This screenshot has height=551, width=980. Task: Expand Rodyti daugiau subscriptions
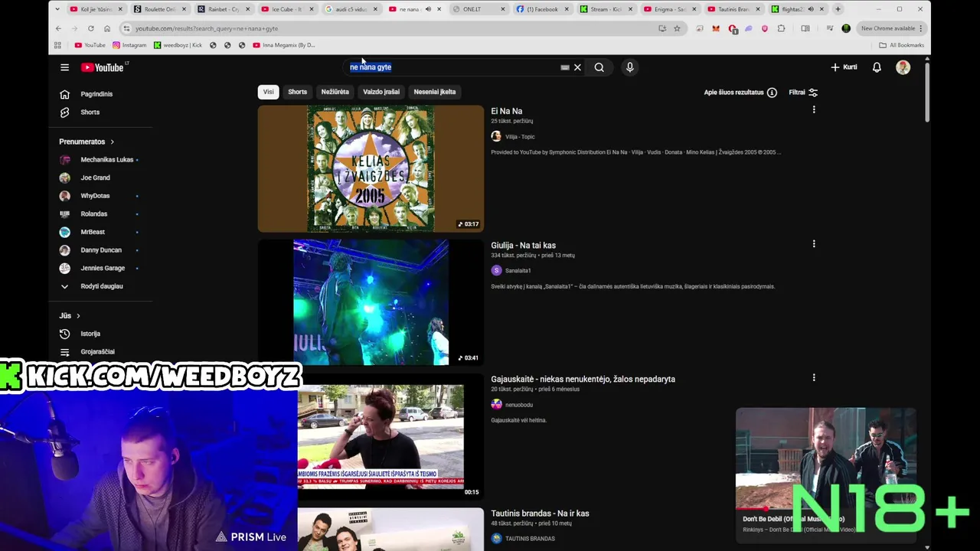(x=101, y=286)
